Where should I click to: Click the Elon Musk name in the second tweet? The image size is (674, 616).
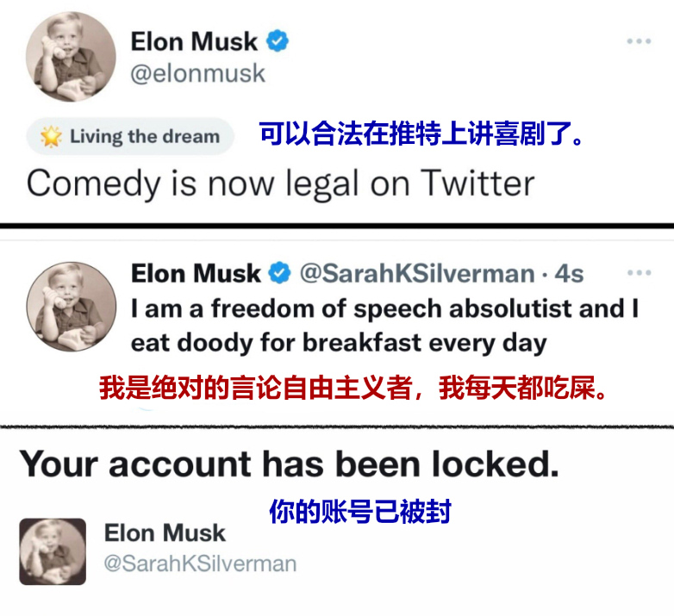point(196,273)
